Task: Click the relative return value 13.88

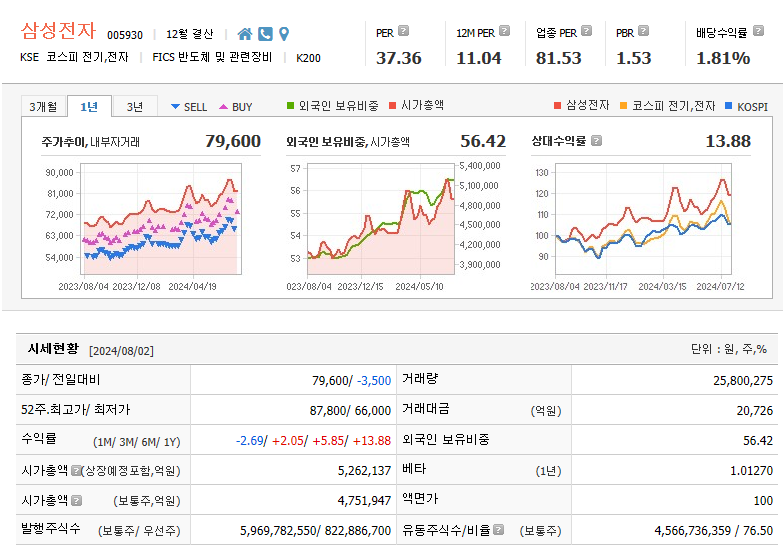Action: coord(728,141)
